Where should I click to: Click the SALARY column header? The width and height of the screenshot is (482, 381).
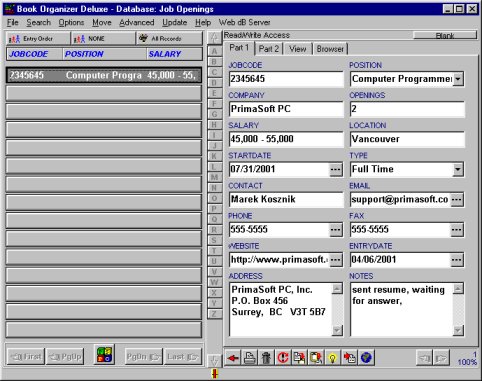[174, 54]
